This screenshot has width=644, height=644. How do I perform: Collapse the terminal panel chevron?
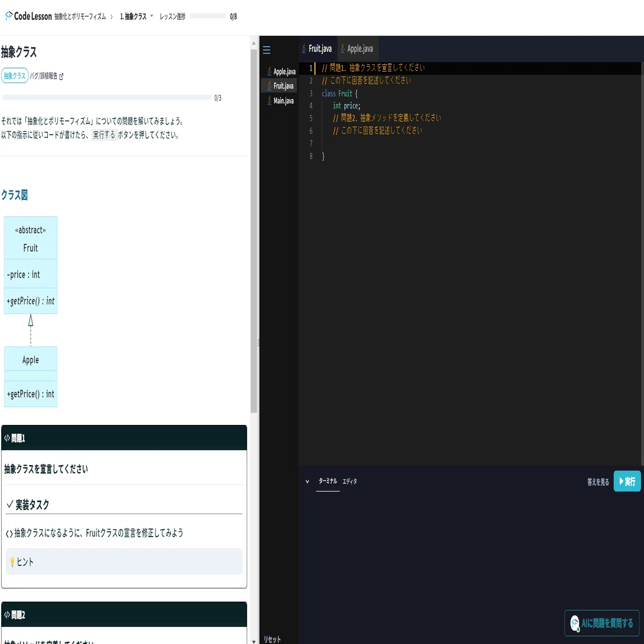307,482
